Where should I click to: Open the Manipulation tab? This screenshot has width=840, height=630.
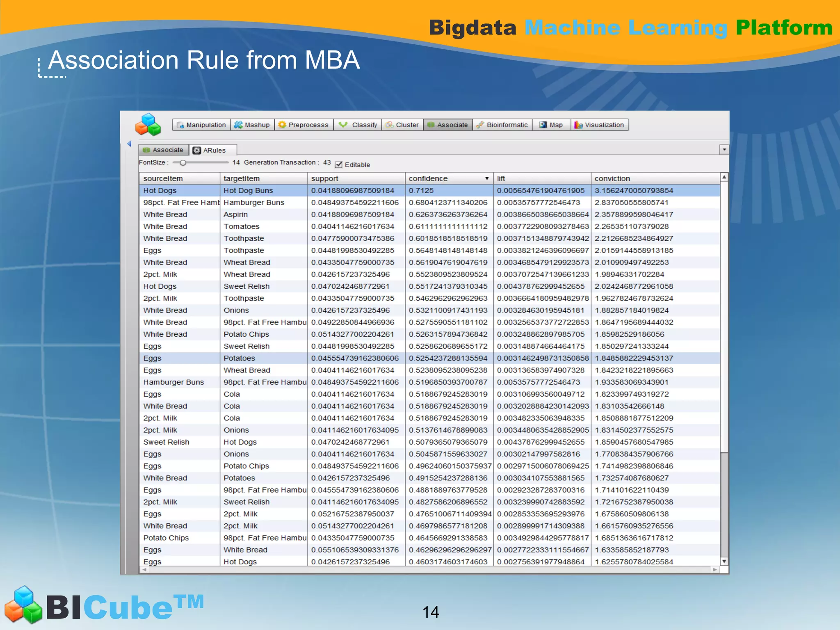point(201,125)
